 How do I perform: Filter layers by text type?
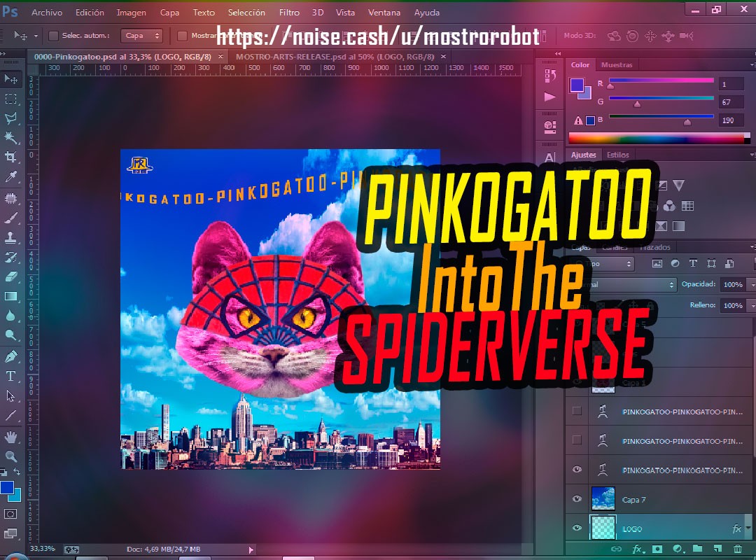point(693,263)
